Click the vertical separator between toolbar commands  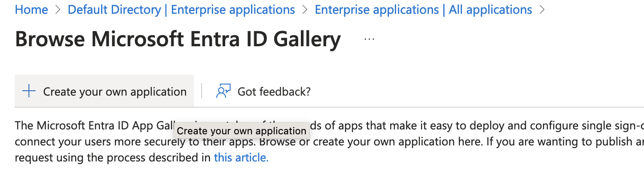click(202, 91)
